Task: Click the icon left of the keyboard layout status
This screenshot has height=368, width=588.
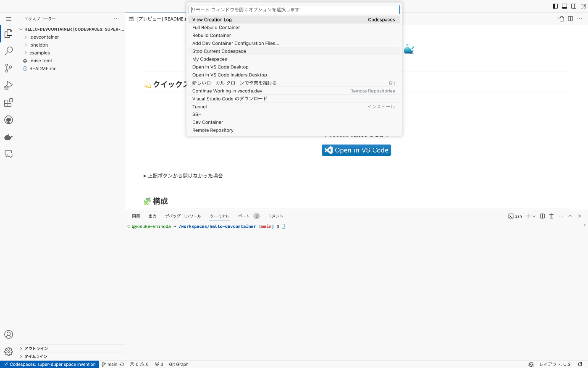Action: [531, 364]
